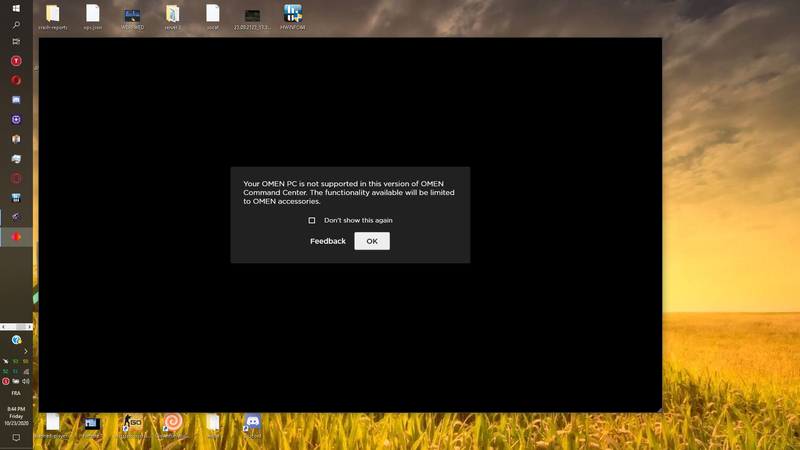Open the orange swirl desktop shortcut

172,426
